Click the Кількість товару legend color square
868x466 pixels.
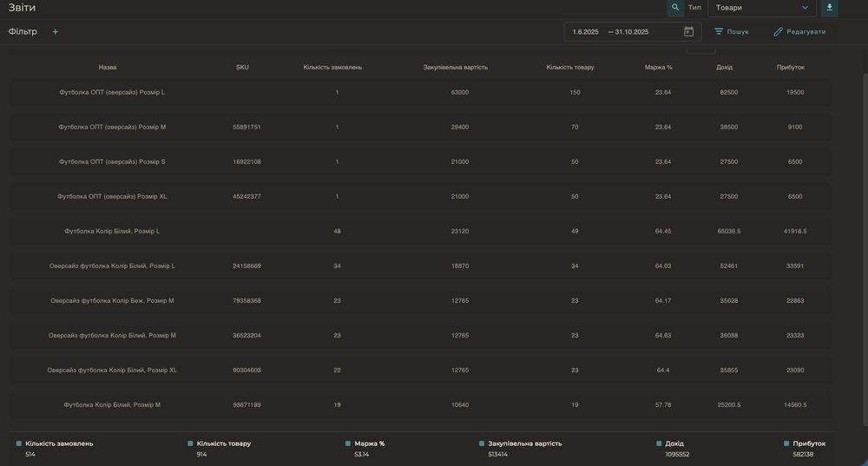point(190,443)
